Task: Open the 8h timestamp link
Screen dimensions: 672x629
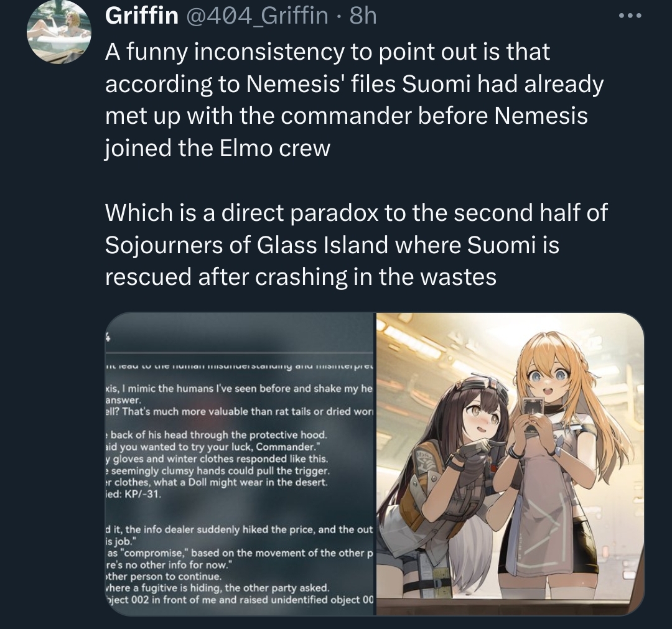Action: pos(363,16)
